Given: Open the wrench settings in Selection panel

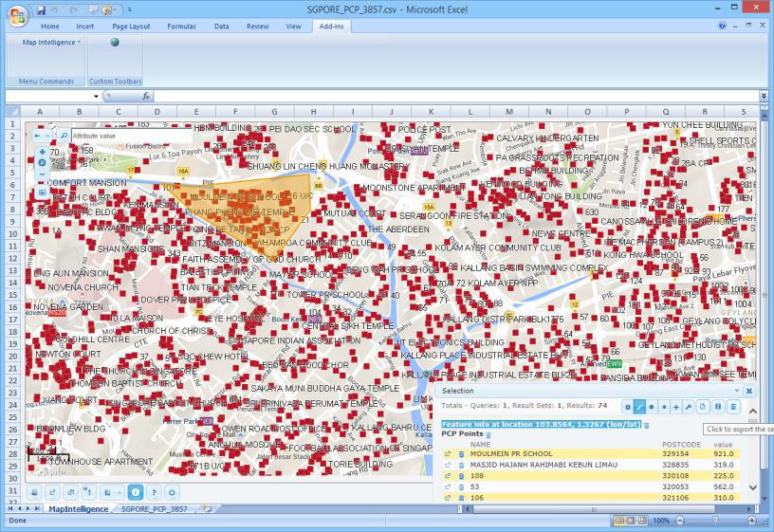Looking at the screenshot, I should (689, 407).
